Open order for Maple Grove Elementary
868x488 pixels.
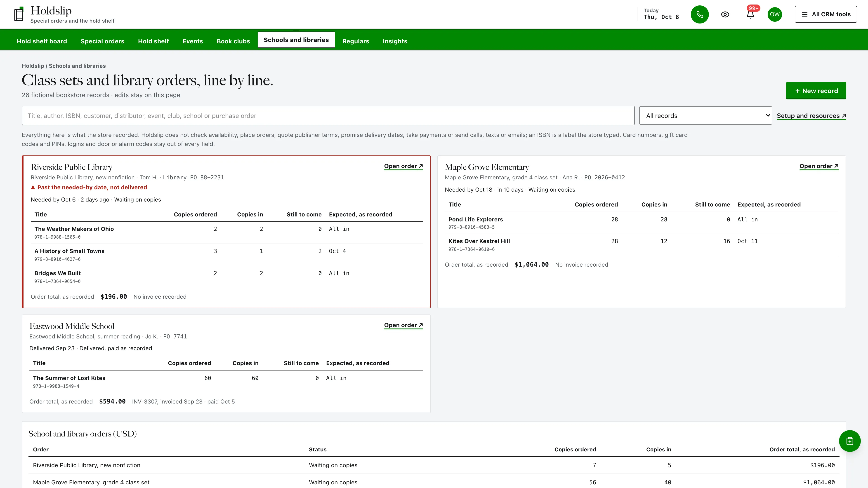coord(819,166)
